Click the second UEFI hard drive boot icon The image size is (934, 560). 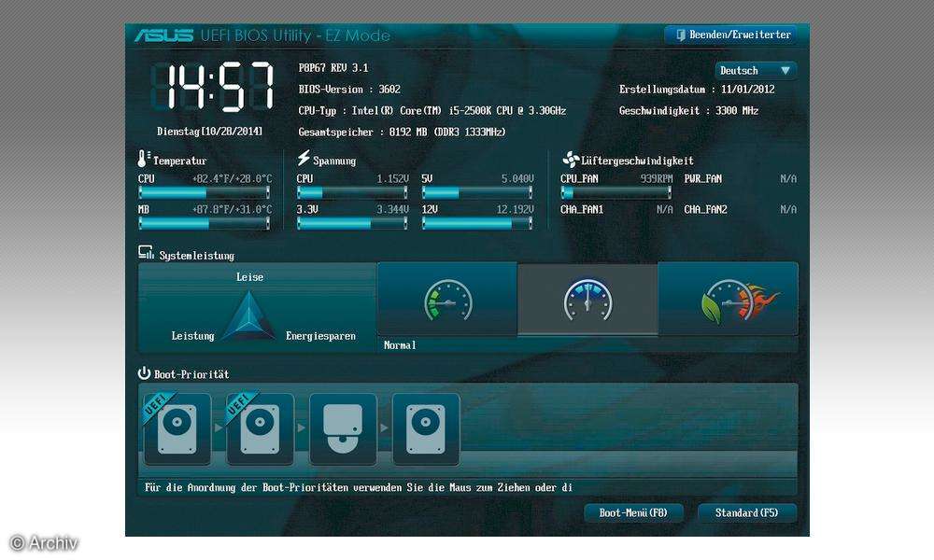[260, 429]
